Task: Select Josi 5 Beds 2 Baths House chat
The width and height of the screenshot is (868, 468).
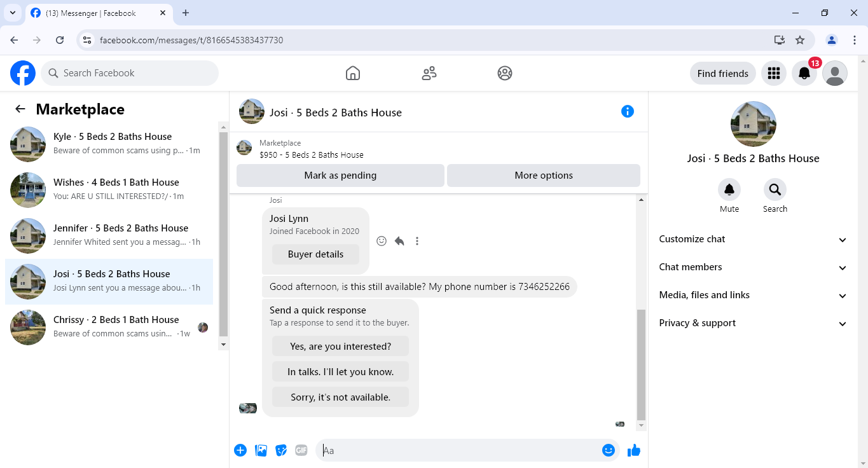Action: 109,282
